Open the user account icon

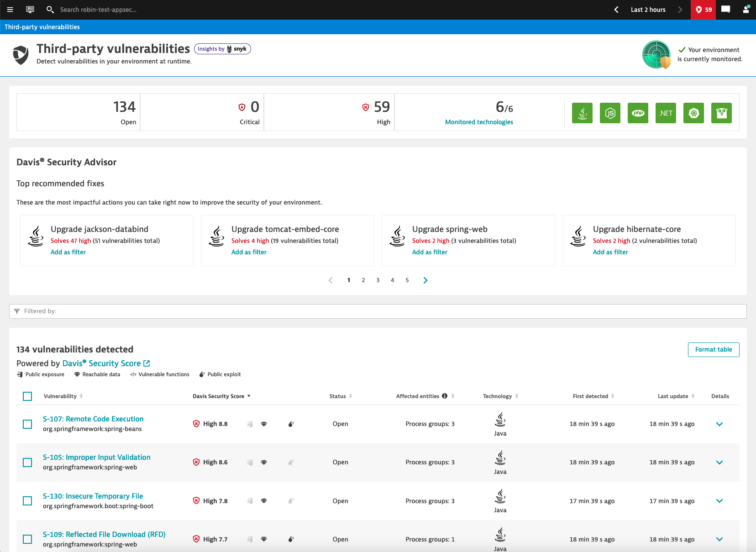pyautogui.click(x=746, y=10)
